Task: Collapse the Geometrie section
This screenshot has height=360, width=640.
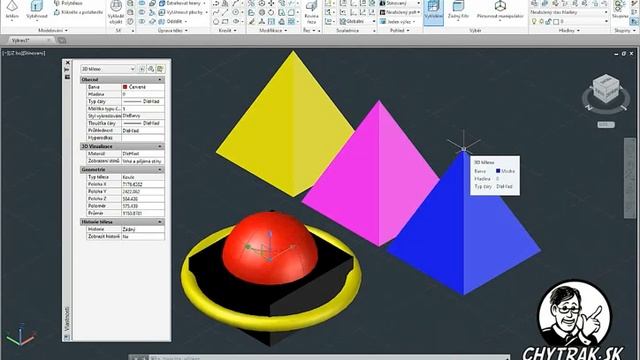Action: [160, 170]
